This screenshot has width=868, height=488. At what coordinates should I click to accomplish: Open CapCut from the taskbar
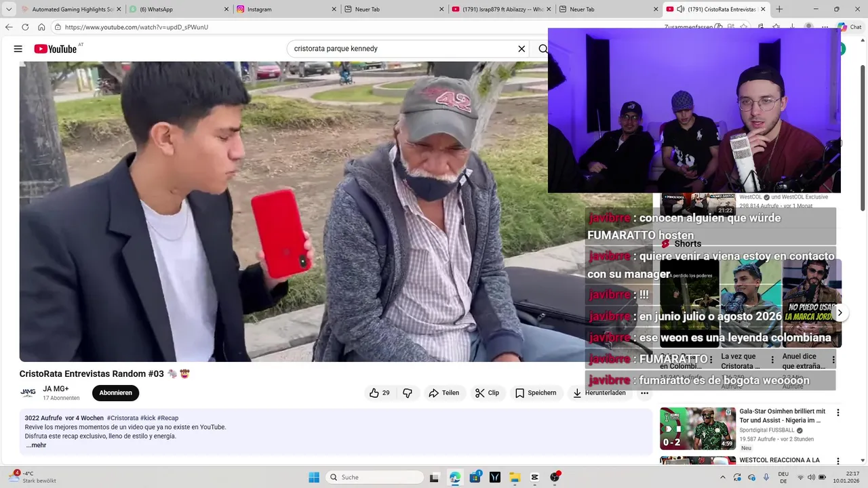535,477
